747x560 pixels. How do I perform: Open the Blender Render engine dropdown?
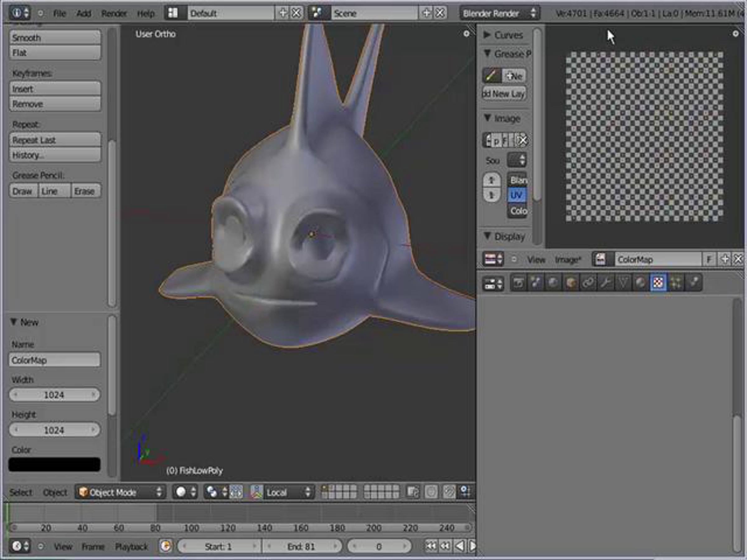coord(499,13)
